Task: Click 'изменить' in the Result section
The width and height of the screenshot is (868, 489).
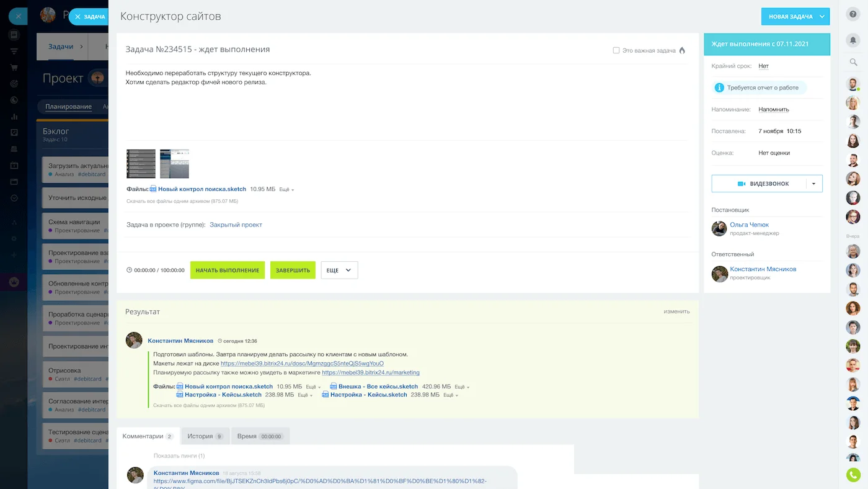Action: (x=676, y=312)
